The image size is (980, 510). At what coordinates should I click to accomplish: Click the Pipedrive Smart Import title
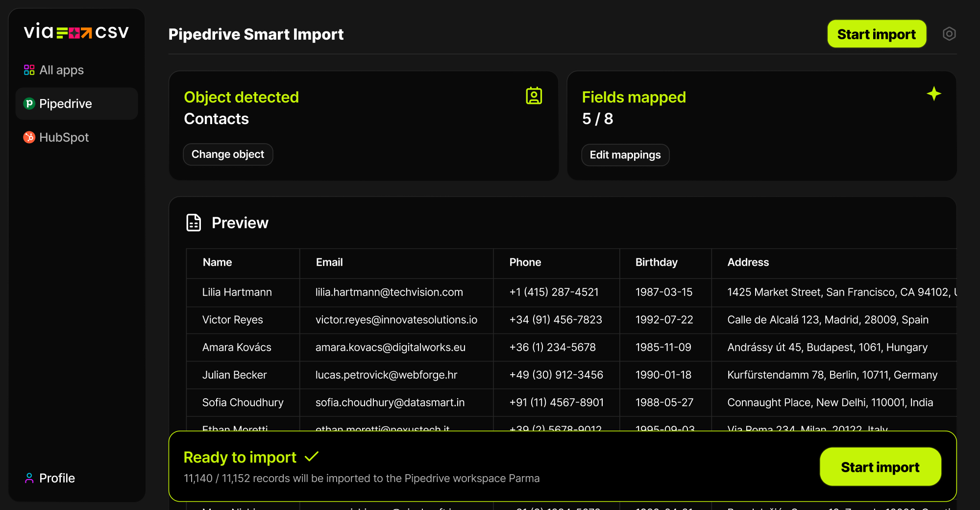pyautogui.click(x=256, y=34)
